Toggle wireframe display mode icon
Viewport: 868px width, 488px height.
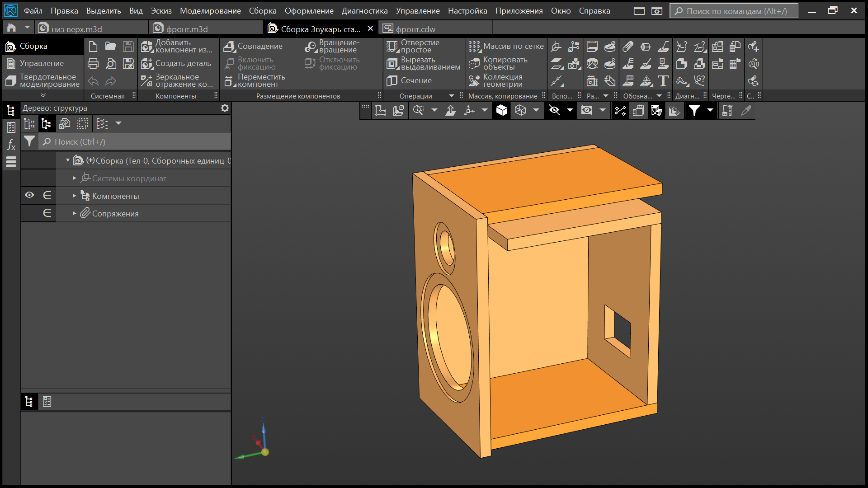coord(520,110)
